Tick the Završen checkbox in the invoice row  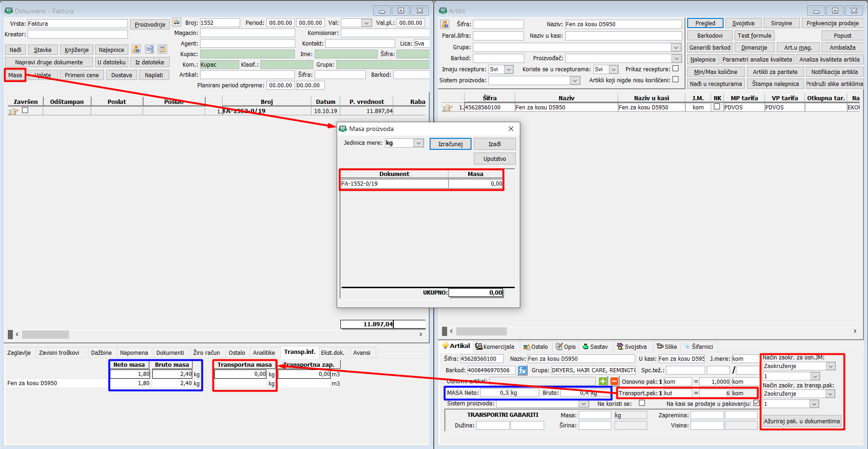[x=25, y=110]
